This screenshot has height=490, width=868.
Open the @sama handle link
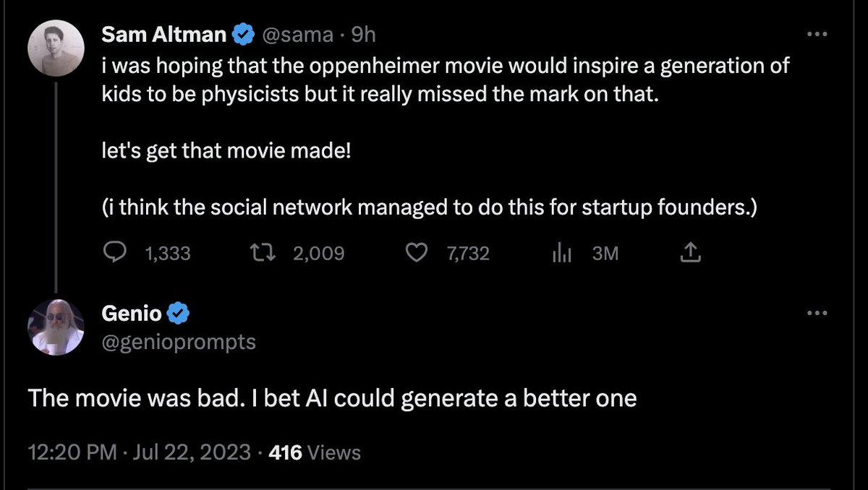[298, 34]
